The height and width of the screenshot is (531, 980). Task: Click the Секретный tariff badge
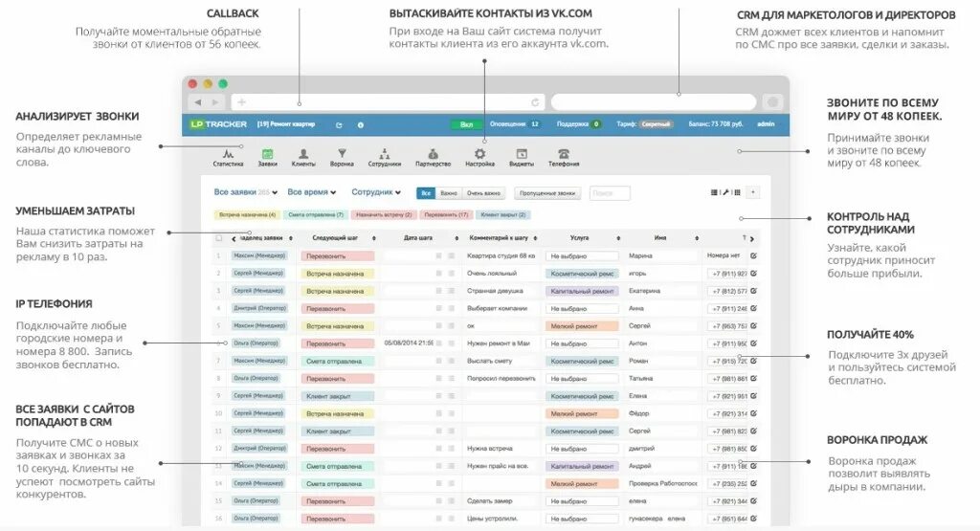coord(656,124)
